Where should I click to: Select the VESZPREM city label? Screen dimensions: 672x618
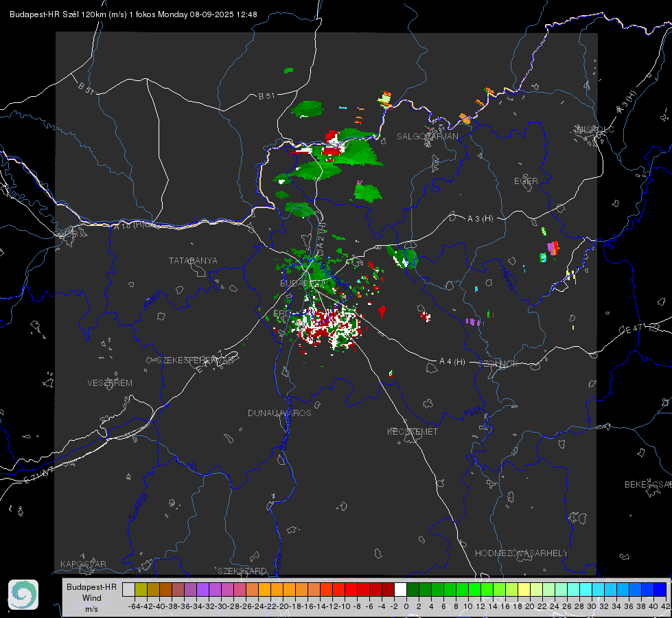click(x=110, y=382)
